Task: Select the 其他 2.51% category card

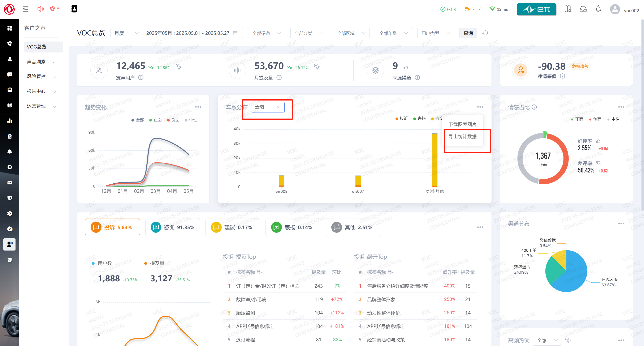Action: pyautogui.click(x=353, y=227)
